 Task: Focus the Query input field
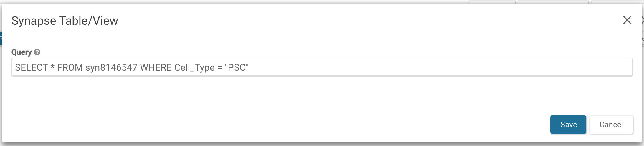coord(322,67)
